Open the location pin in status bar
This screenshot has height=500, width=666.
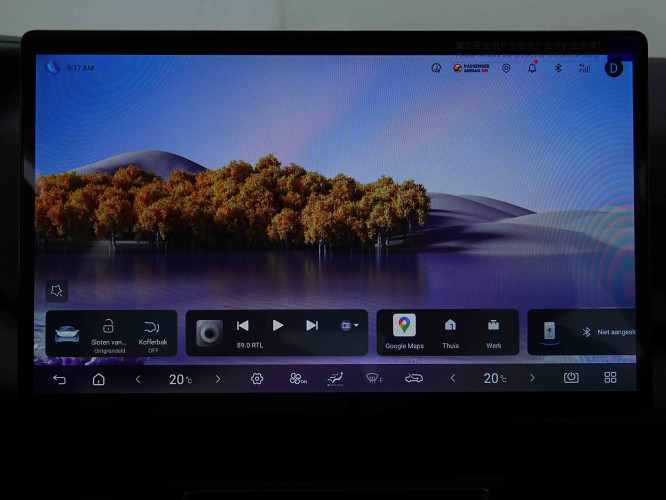pyautogui.click(x=506, y=68)
